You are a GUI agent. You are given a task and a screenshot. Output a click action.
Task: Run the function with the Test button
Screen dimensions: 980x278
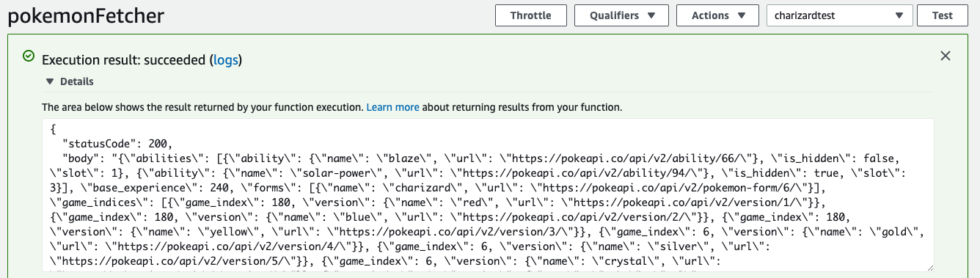(943, 15)
